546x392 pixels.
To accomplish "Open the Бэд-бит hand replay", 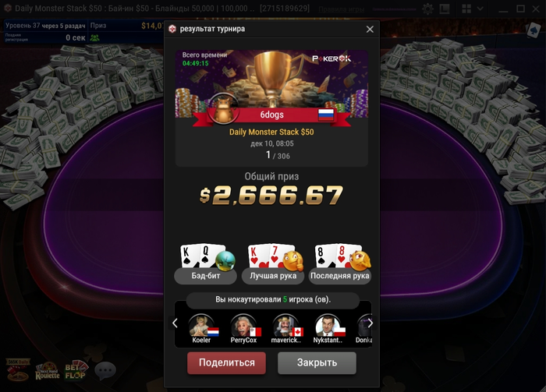I will [x=205, y=264].
